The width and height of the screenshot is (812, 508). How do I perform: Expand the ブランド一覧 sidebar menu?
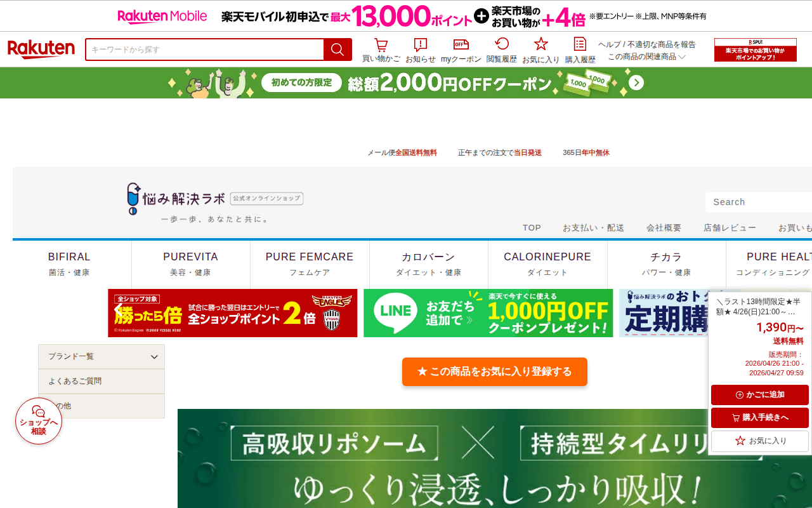click(x=101, y=357)
